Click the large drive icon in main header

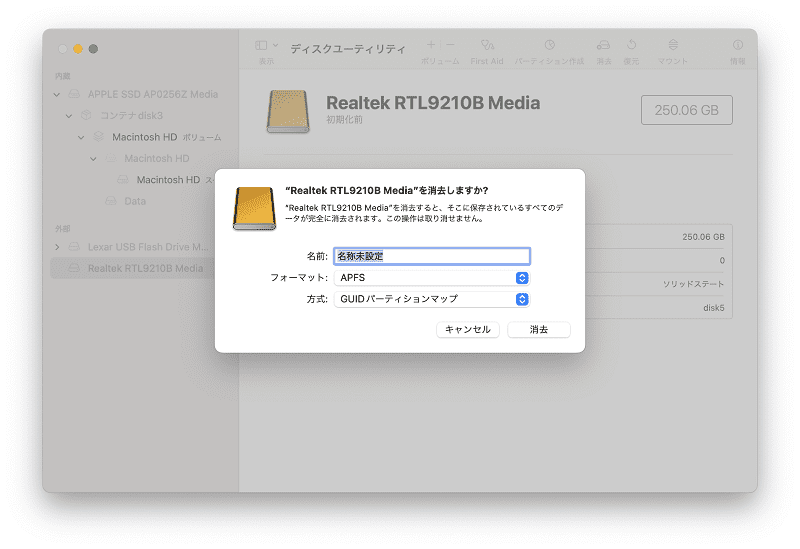(x=288, y=112)
